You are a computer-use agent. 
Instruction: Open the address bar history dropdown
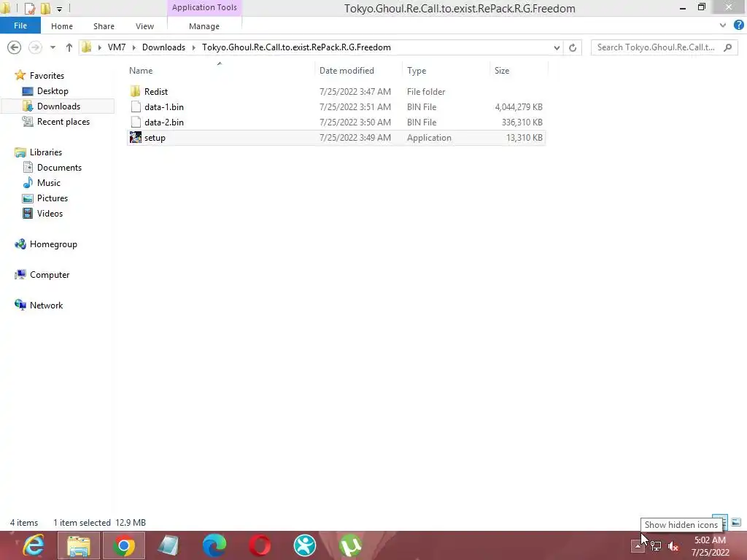click(557, 47)
